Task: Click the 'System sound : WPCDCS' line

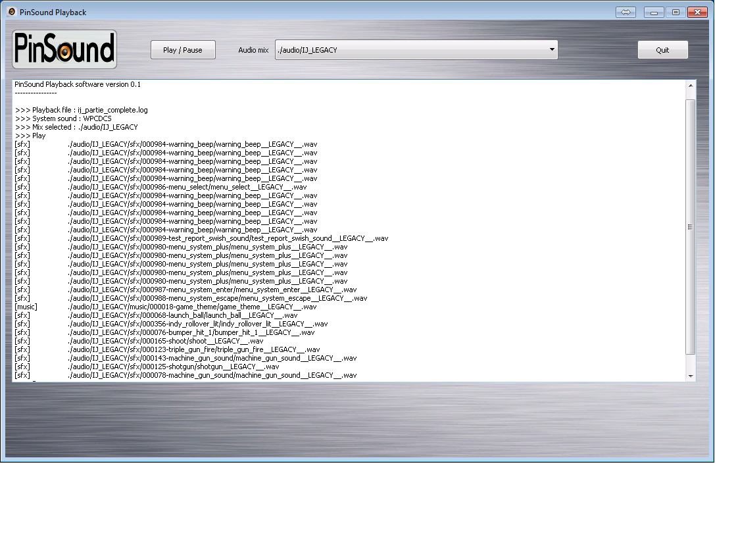Action: click(x=63, y=118)
